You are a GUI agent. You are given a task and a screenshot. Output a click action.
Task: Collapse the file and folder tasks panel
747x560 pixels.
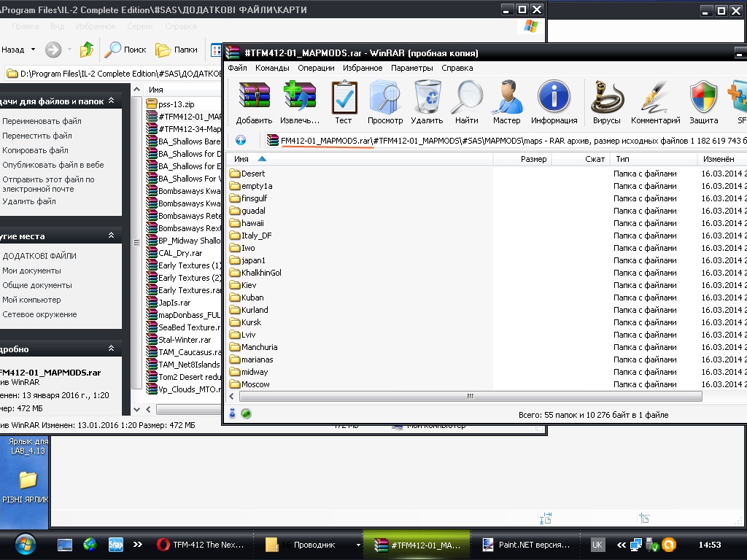(111, 101)
